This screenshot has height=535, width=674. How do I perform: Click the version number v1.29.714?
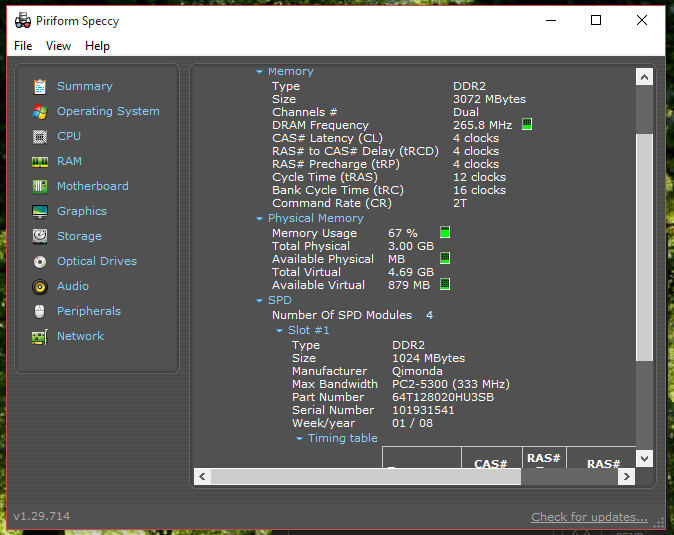[42, 516]
